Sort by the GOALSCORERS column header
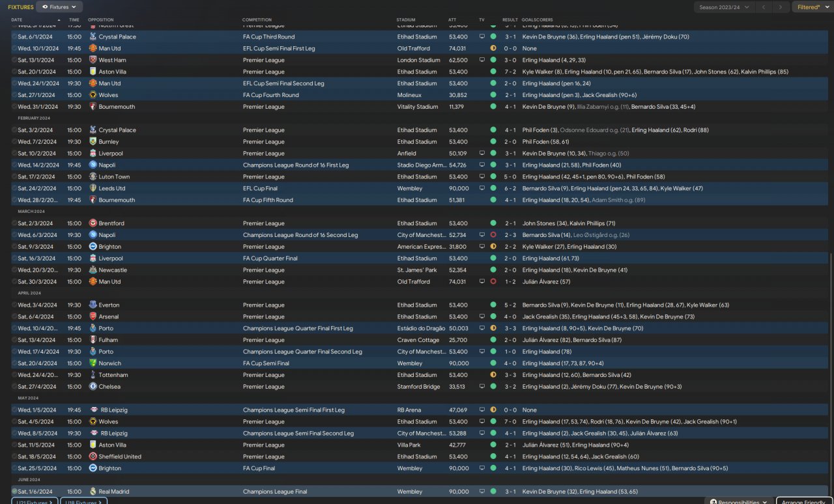The height and width of the screenshot is (504, 834). point(536,20)
